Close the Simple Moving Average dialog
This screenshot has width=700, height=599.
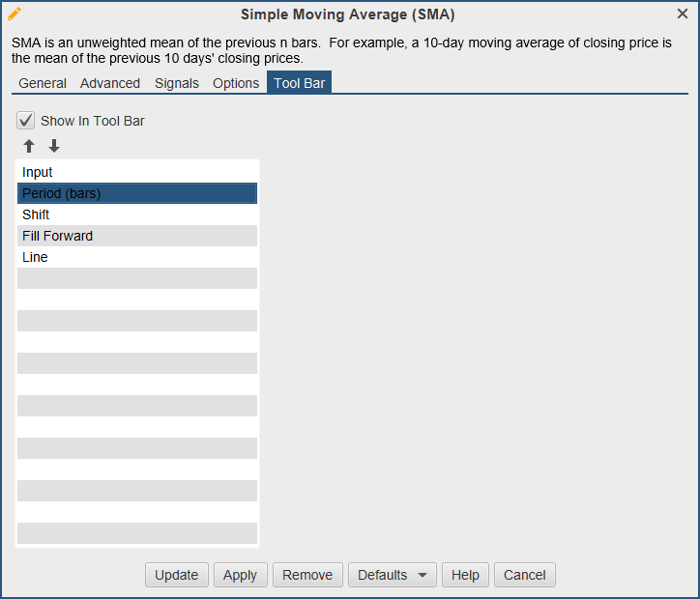(683, 14)
